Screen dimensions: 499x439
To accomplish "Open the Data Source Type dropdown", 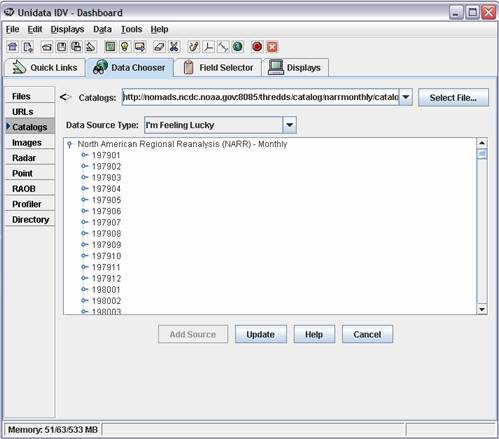I will click(289, 125).
